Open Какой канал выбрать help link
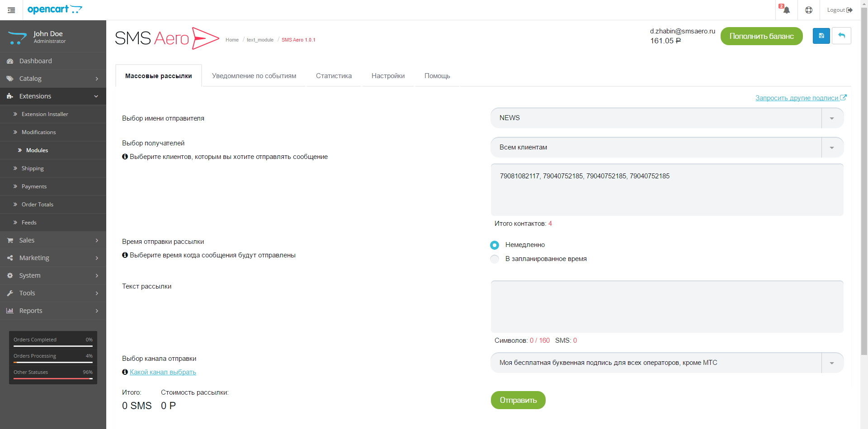Image resolution: width=868 pixels, height=429 pixels. (x=163, y=372)
